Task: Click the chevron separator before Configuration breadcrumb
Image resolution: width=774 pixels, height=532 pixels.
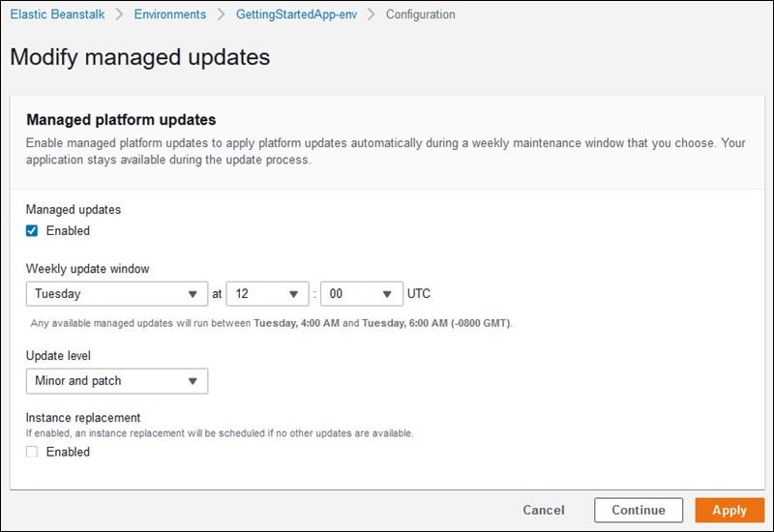Action: [372, 15]
